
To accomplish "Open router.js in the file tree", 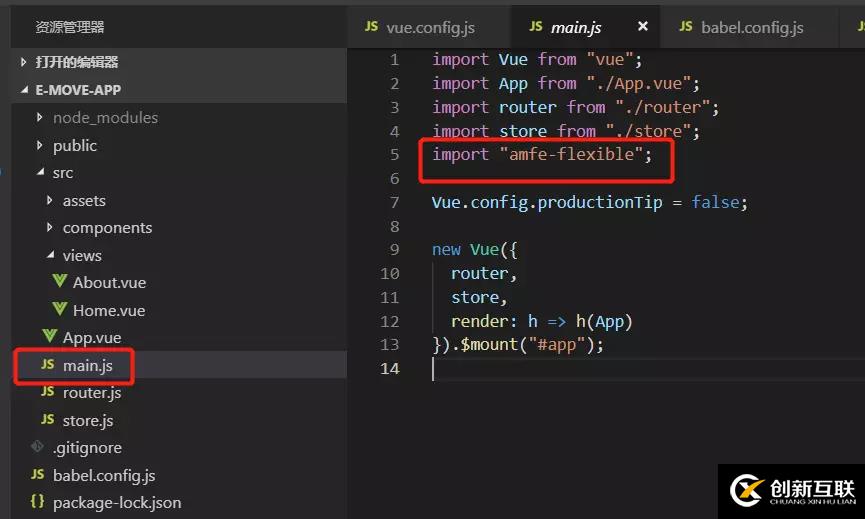I will point(92,393).
